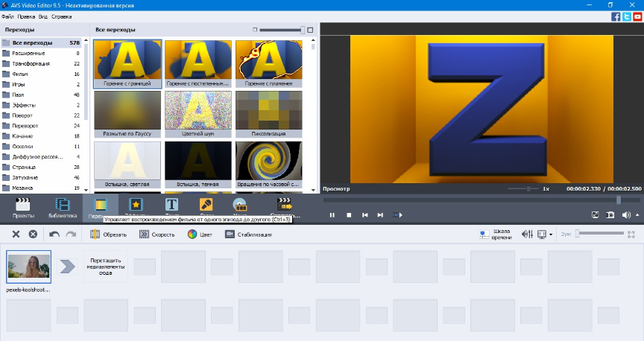Open the Facebook icon
Screen dimensions: 644x341
click(616, 17)
